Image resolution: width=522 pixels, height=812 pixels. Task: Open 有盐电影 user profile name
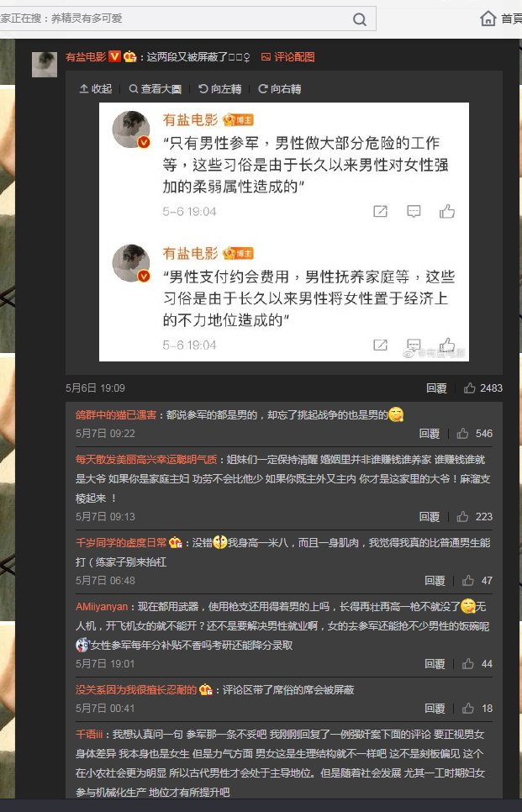pos(86,57)
